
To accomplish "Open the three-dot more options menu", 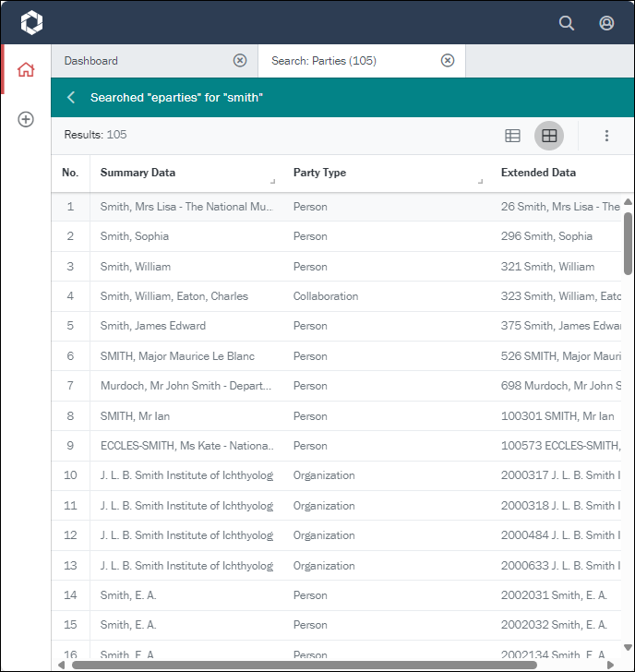I will [606, 136].
